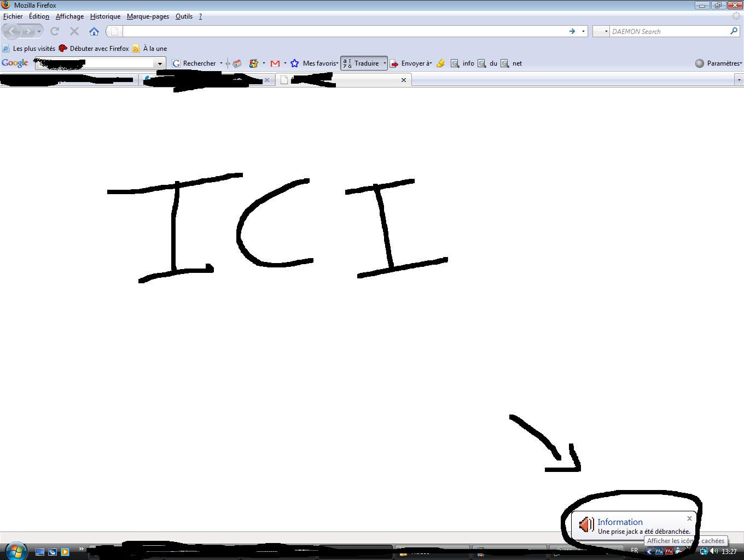744x560 pixels.
Task: Click the Firefox logo in title bar
Action: pyautogui.click(x=6, y=5)
